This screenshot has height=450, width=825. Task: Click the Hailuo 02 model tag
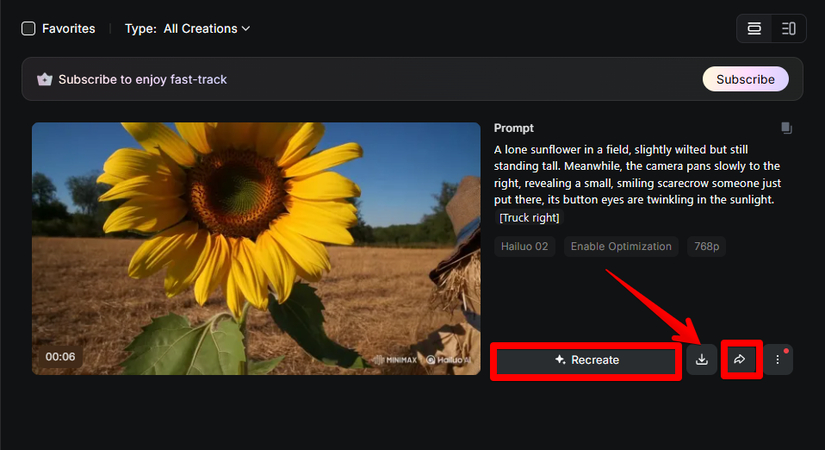525,246
